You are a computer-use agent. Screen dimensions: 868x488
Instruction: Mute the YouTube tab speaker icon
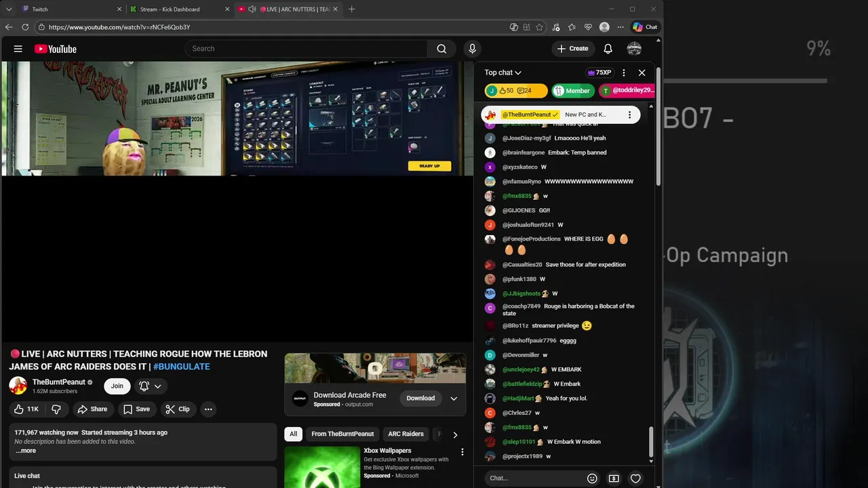[252, 9]
